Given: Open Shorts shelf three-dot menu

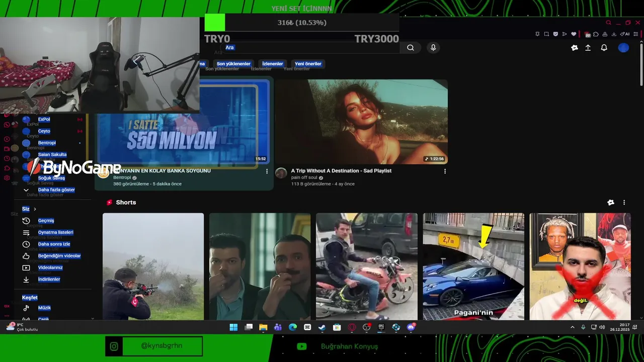Looking at the screenshot, I should (624, 203).
